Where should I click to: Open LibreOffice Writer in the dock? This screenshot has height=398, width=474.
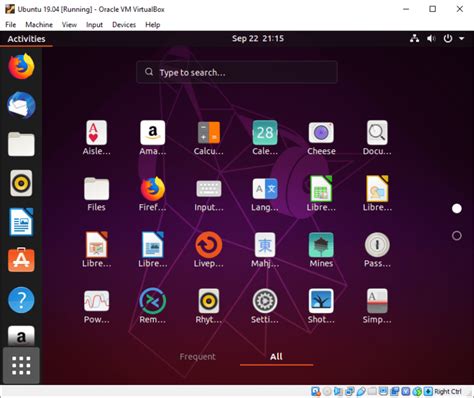21,222
